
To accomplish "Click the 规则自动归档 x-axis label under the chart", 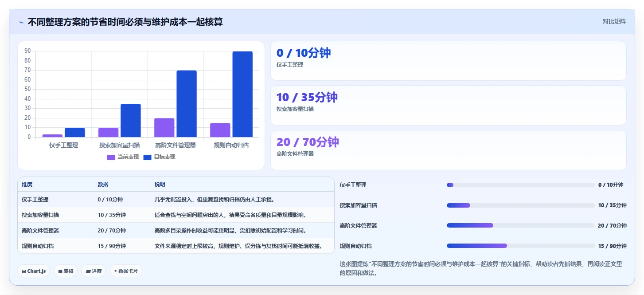I will pyautogui.click(x=231, y=145).
